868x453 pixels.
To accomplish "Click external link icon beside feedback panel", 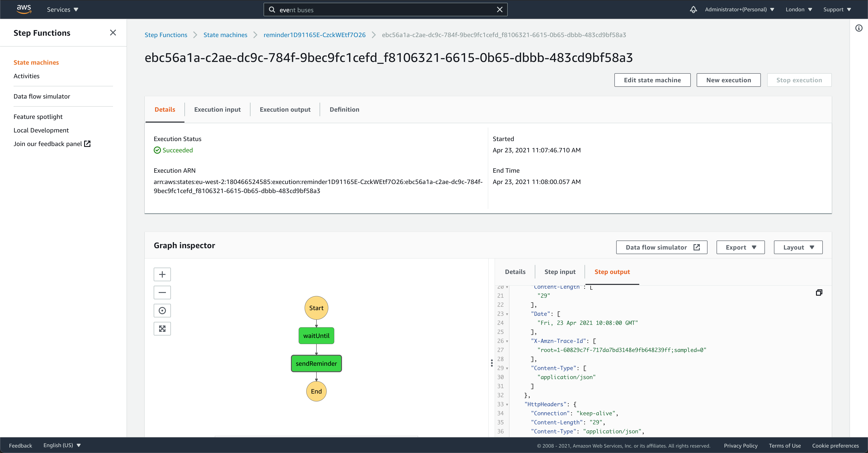I will tap(87, 144).
